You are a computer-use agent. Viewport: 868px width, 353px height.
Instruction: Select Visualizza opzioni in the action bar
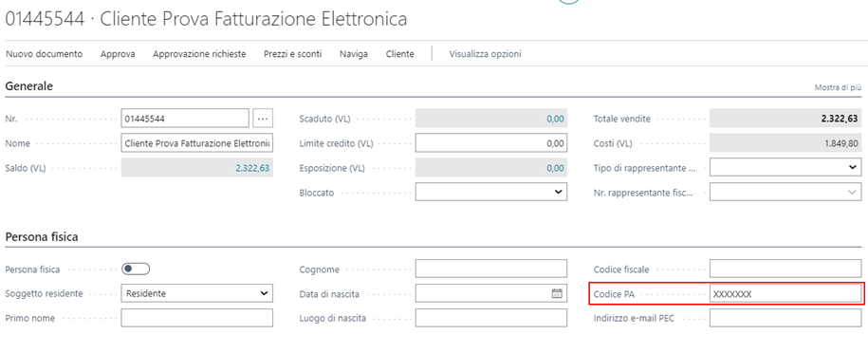click(x=485, y=54)
